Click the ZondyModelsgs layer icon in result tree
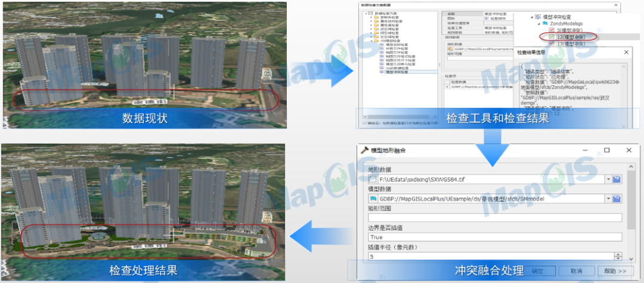The width and height of the screenshot is (644, 283). point(545,23)
